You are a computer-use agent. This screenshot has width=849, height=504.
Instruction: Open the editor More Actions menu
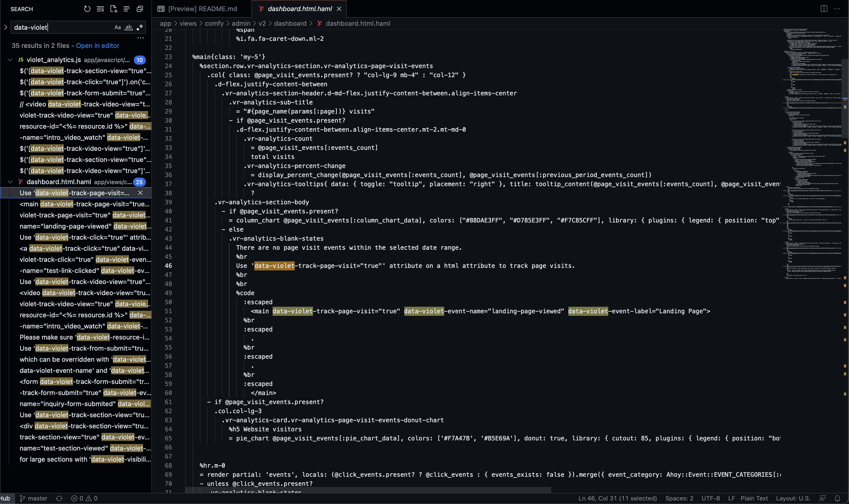pos(837,9)
